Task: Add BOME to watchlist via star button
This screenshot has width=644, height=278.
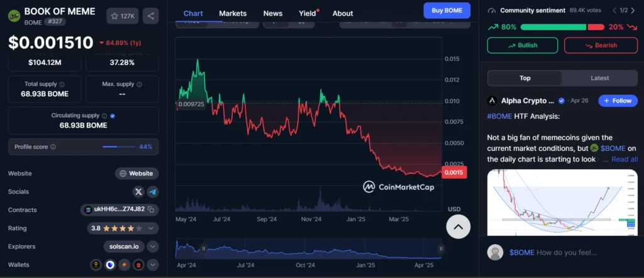Action: click(123, 16)
